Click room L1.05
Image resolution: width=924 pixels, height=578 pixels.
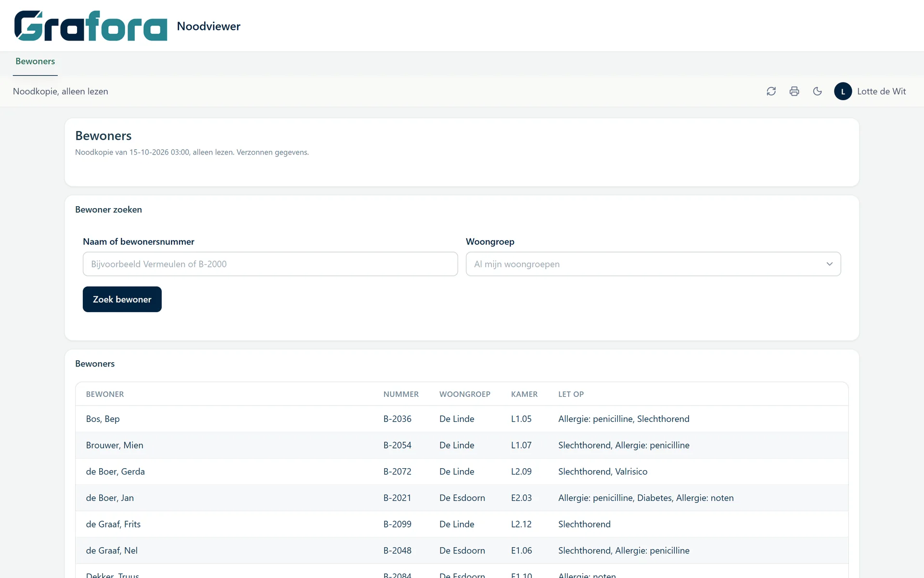(x=521, y=419)
